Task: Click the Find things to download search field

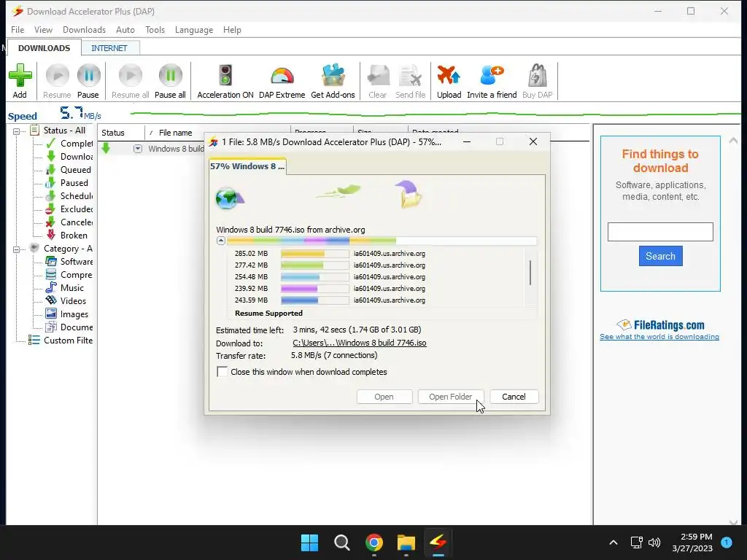Action: pos(660,232)
